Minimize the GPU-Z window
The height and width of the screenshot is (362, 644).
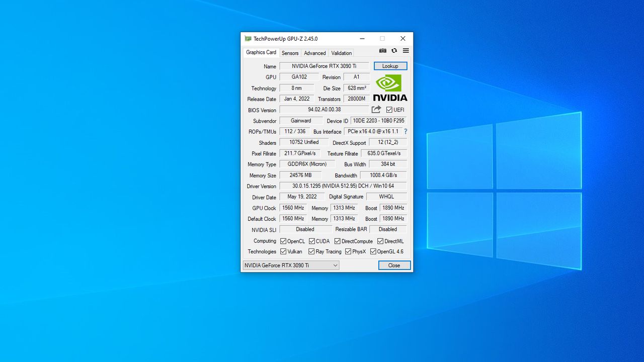point(362,39)
